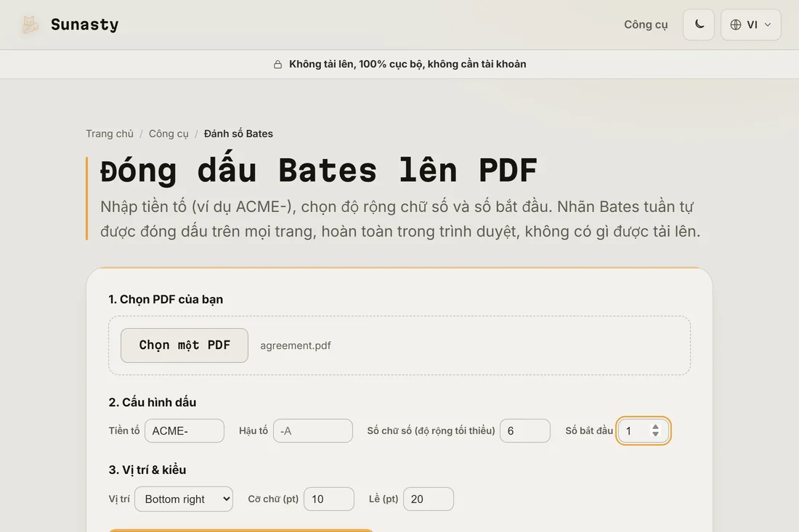This screenshot has width=799, height=532.
Task: Click the 2. Cấu hình dấu heading
Action: coord(153,402)
